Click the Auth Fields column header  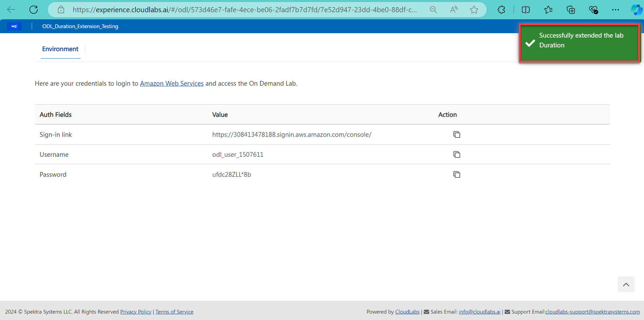[x=56, y=114]
